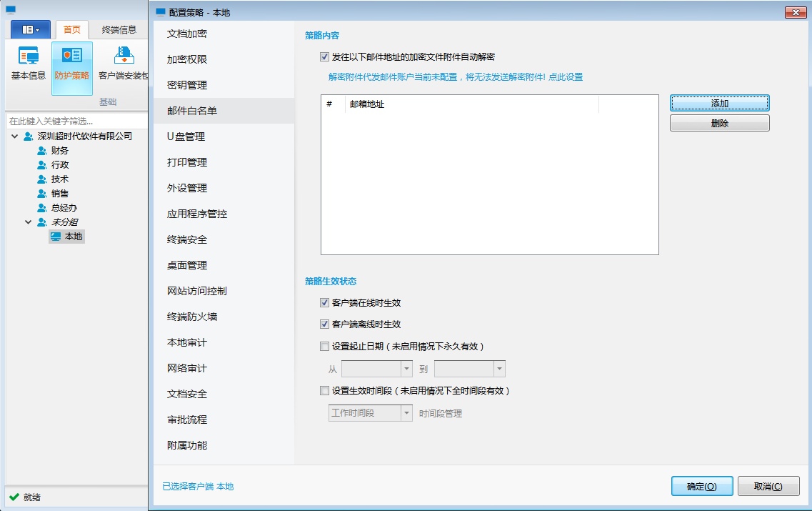Uncheck the auto-decrypt email attachments checkbox

(325, 57)
